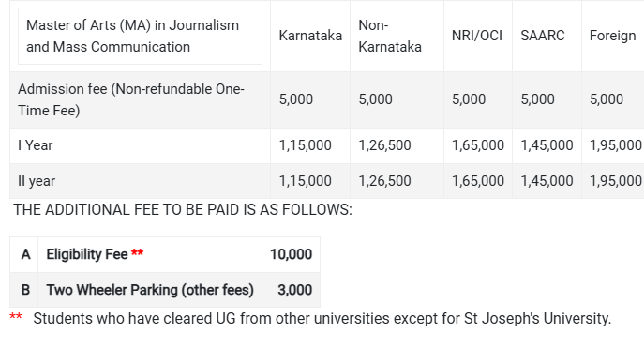This screenshot has height=349, width=644.
Task: Select the Karnataka column header
Action: coord(310,36)
